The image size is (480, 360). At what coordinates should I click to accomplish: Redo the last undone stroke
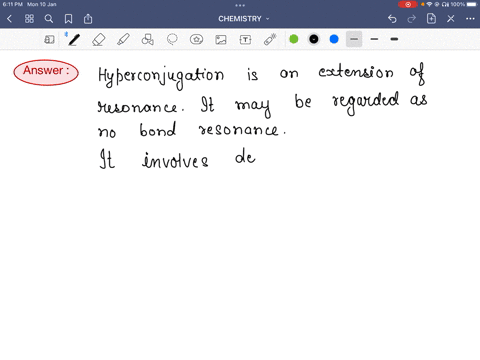click(412, 19)
